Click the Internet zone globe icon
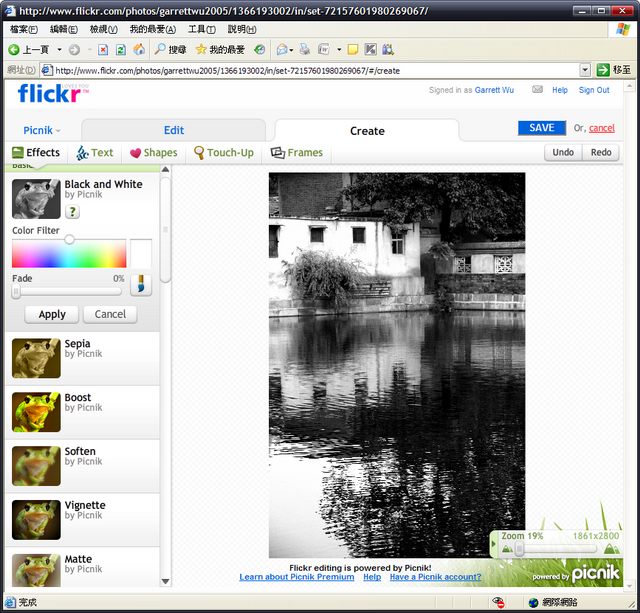The height and width of the screenshot is (613, 640). pyautogui.click(x=533, y=602)
